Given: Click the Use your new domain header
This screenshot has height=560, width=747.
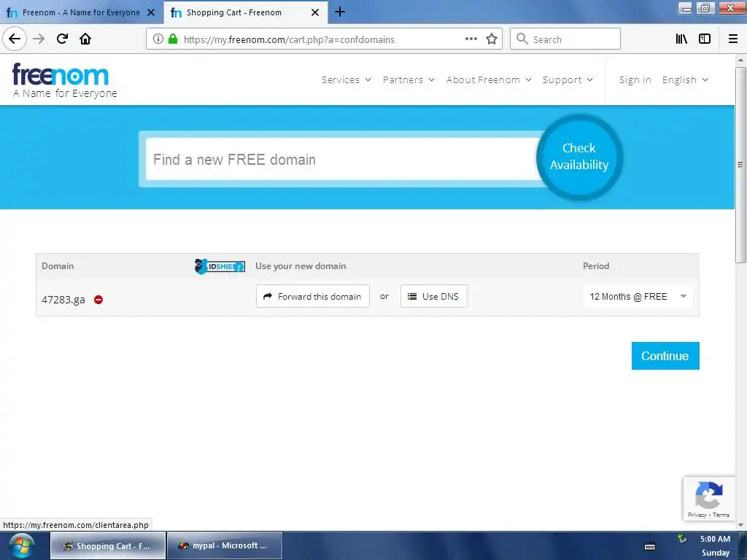Looking at the screenshot, I should 301,265.
